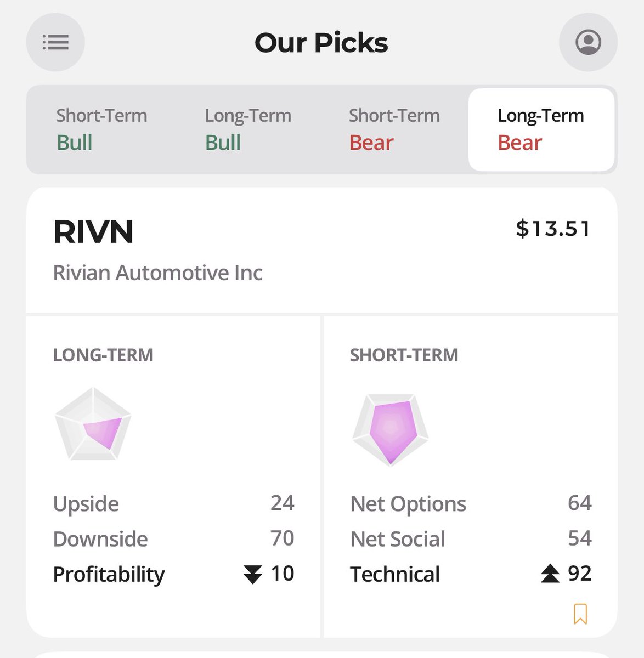Select the Upside score row
The height and width of the screenshot is (658, 644).
click(x=173, y=503)
